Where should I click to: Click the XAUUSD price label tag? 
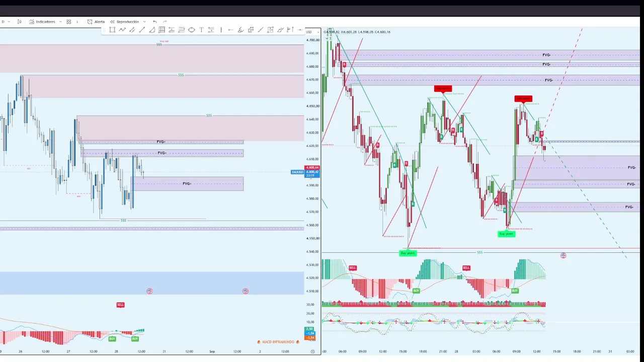coord(297,172)
